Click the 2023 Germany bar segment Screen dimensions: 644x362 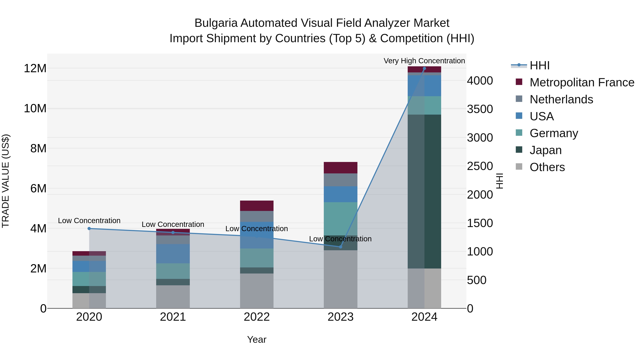tap(340, 219)
